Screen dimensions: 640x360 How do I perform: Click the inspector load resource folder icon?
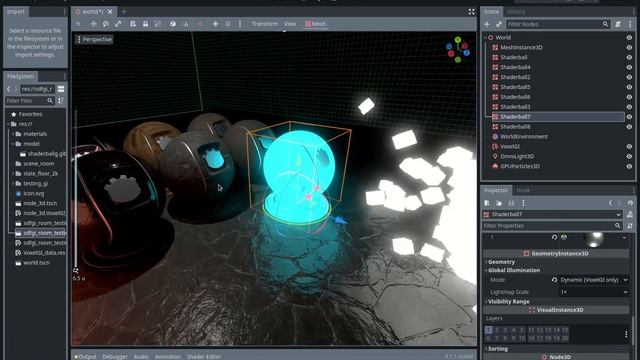click(499, 203)
